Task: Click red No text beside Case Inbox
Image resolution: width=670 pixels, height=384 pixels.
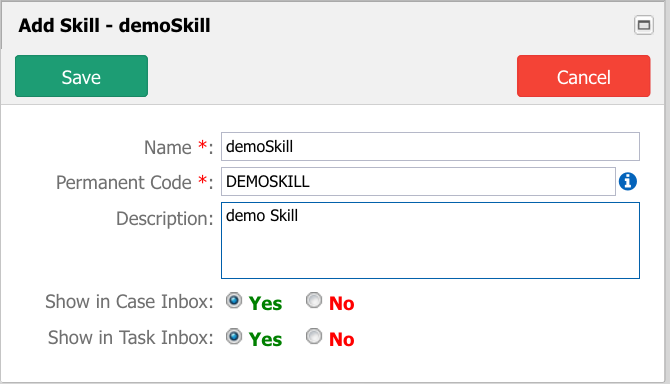Action: pyautogui.click(x=342, y=304)
